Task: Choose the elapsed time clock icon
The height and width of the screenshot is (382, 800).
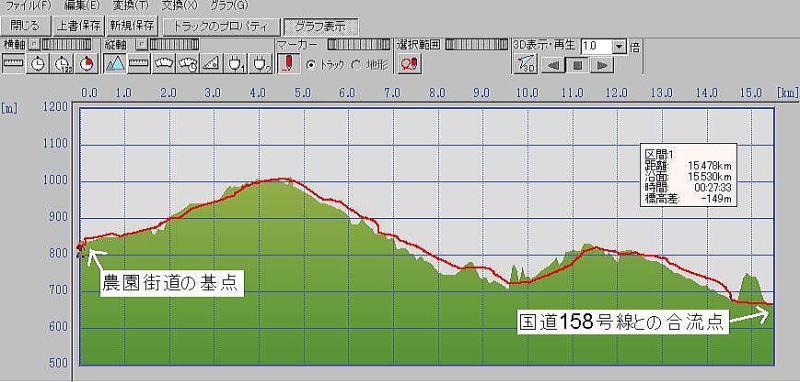Action: point(63,64)
